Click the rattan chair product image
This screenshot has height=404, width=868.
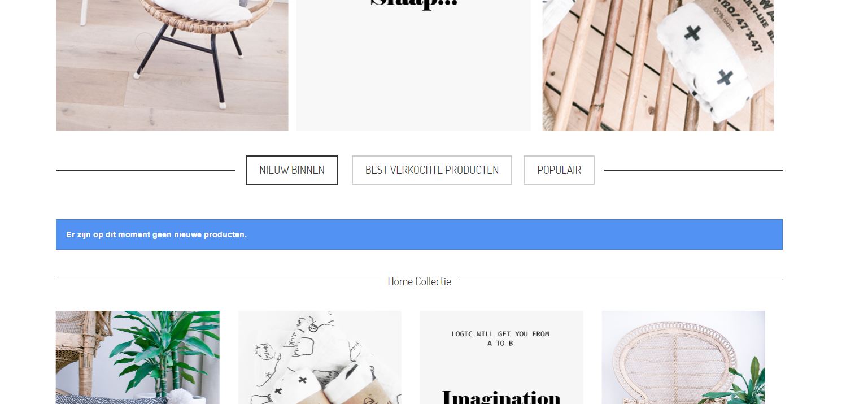(x=172, y=66)
